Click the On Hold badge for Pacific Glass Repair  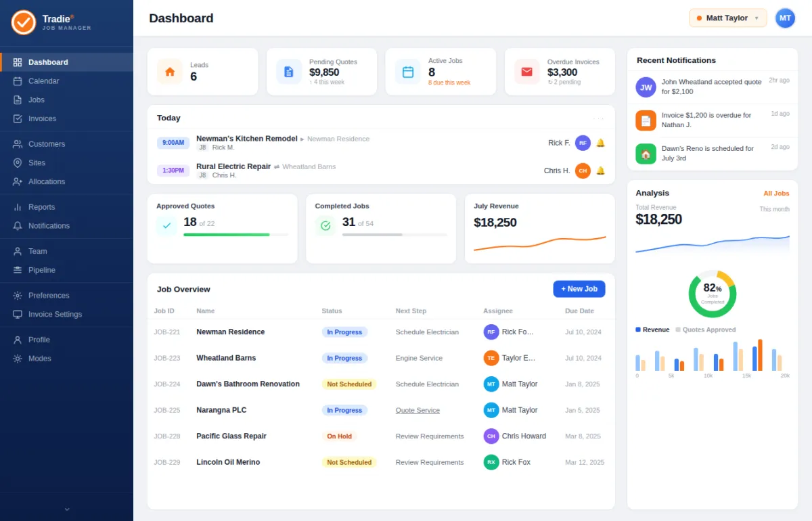[x=339, y=436]
